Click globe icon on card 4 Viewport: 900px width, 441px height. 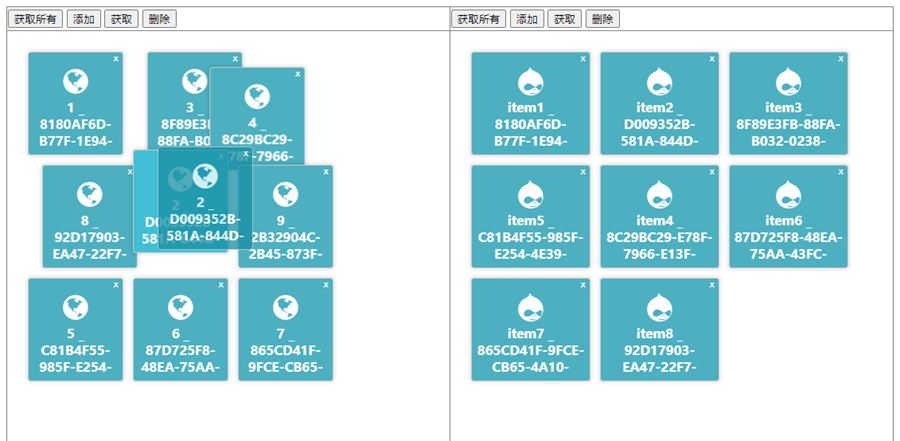click(257, 96)
